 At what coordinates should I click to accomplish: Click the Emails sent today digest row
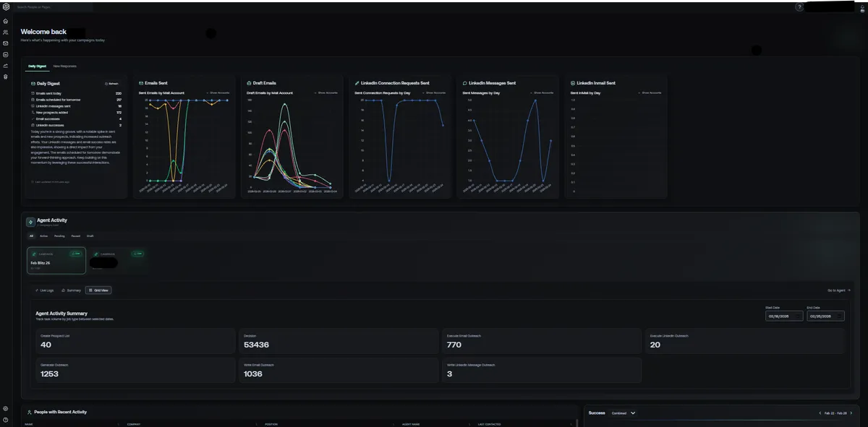tap(76, 93)
